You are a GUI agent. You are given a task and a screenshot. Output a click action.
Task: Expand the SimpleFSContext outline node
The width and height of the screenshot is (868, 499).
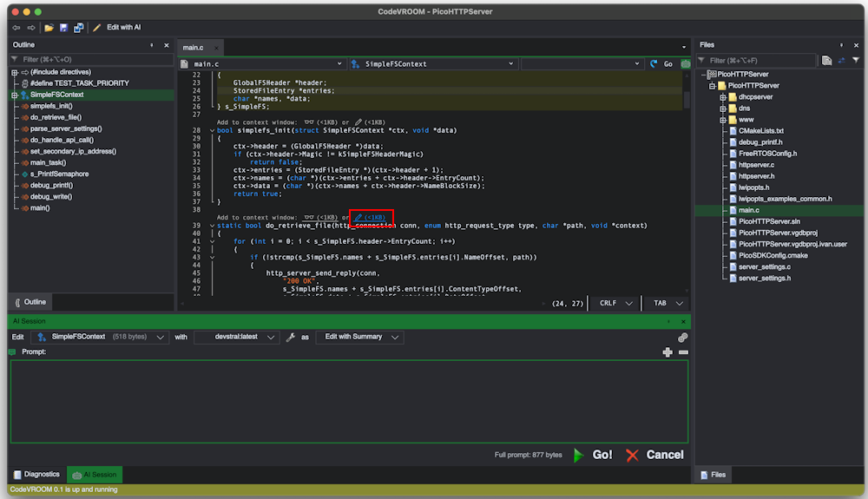click(15, 95)
